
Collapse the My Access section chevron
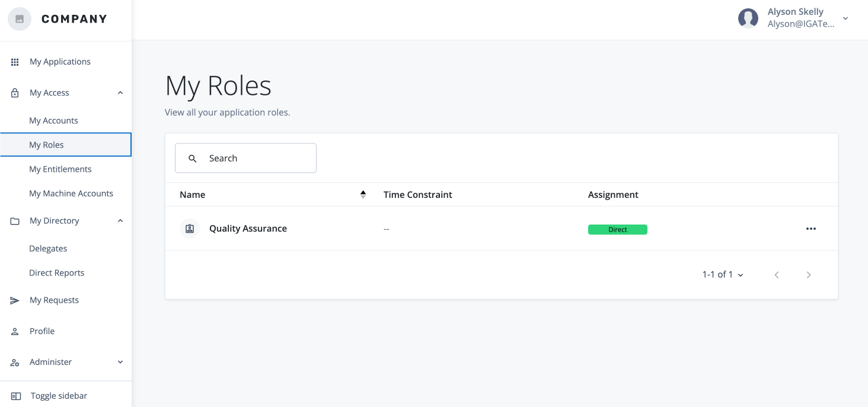click(120, 93)
